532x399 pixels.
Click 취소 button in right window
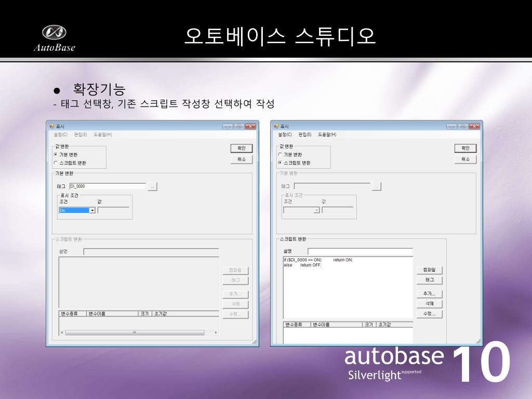465,159
